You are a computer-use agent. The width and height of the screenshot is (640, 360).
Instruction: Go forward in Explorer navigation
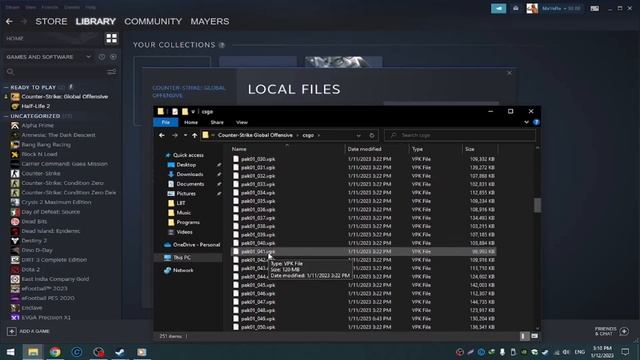(175, 135)
